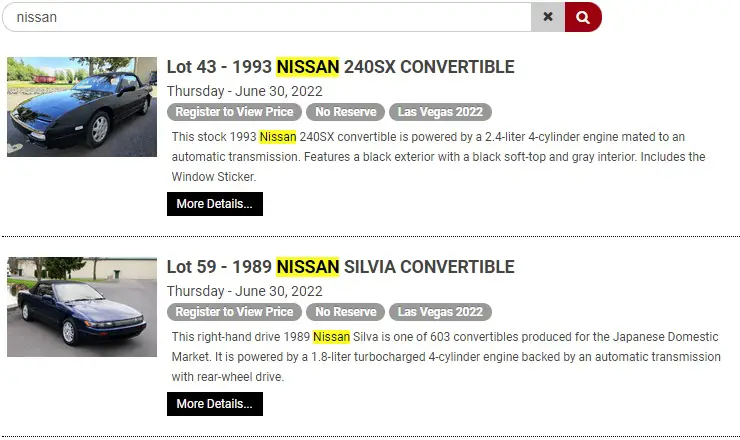This screenshot has height=440, width=740.
Task: Click the highlighted Nissan word in Lot 59 description
Action: coord(331,337)
